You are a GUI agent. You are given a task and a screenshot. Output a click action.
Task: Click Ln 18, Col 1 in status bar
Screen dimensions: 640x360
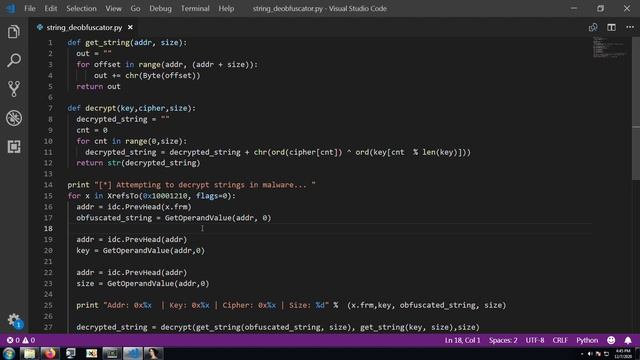pos(462,340)
